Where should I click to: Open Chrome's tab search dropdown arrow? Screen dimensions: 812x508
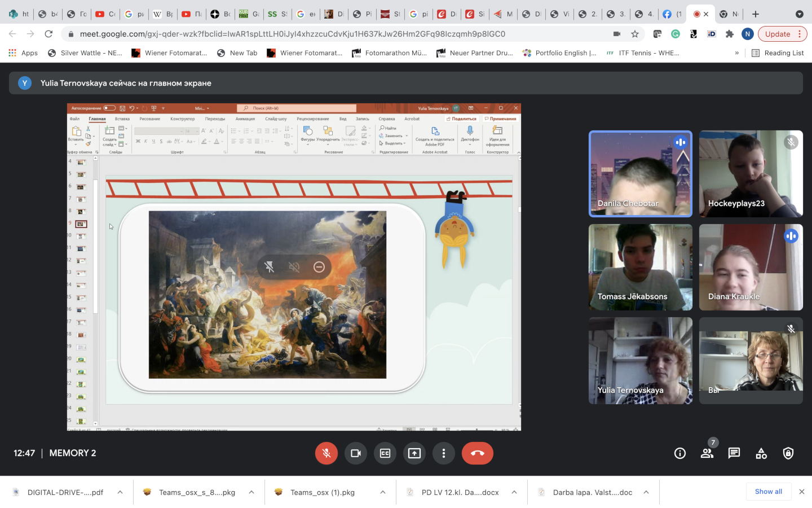(800, 14)
